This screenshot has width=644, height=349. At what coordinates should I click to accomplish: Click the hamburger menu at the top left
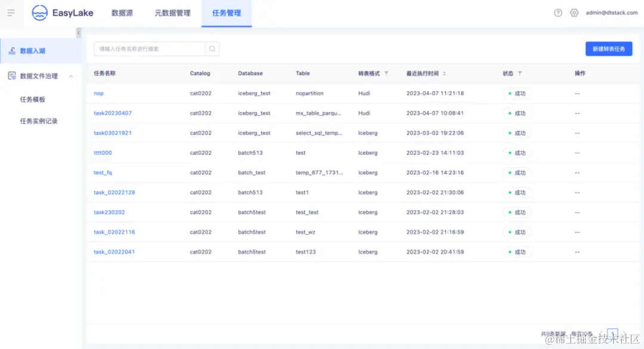11,12
